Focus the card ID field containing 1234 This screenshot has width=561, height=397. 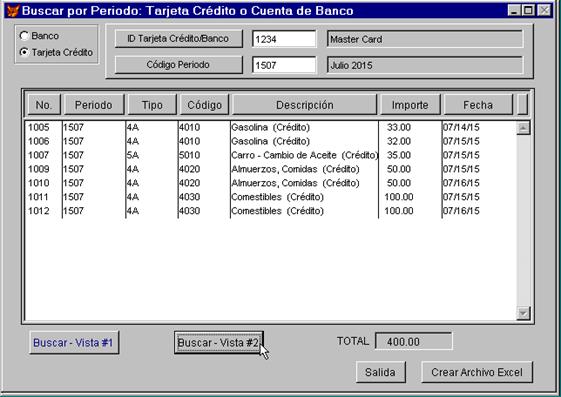coord(284,39)
